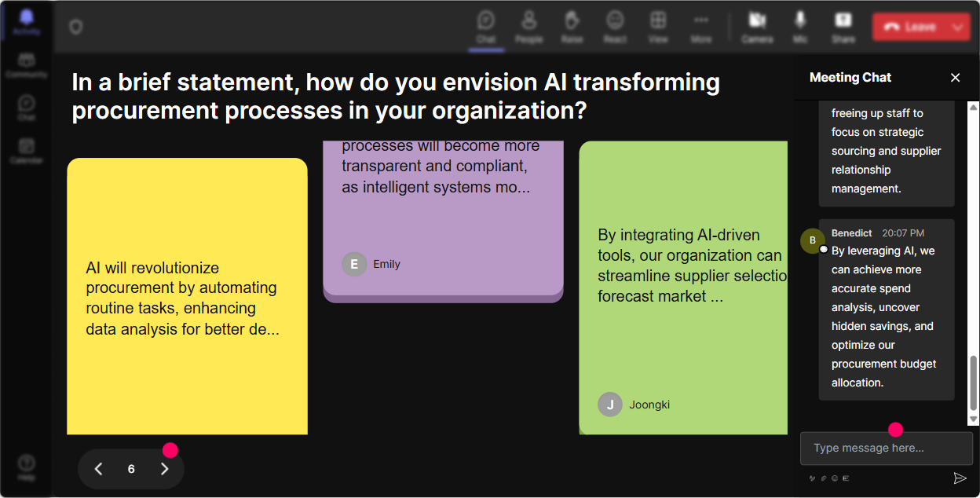Close the Meeting Chat panel
Image resolution: width=980 pixels, height=498 pixels.
[x=956, y=78]
